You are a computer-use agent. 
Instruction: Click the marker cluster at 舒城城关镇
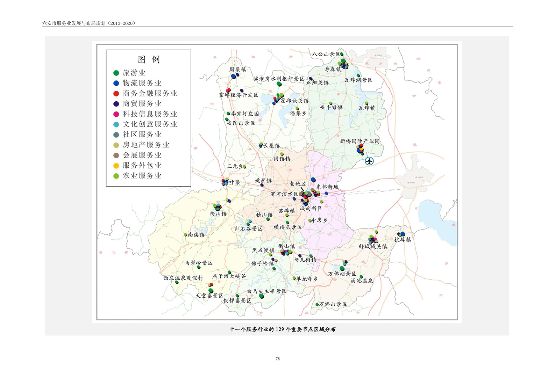373,240
